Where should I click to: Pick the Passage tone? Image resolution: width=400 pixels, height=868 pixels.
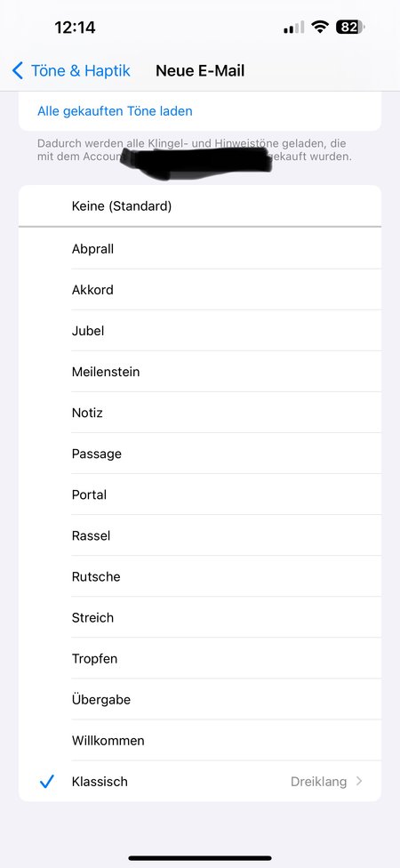pos(200,454)
